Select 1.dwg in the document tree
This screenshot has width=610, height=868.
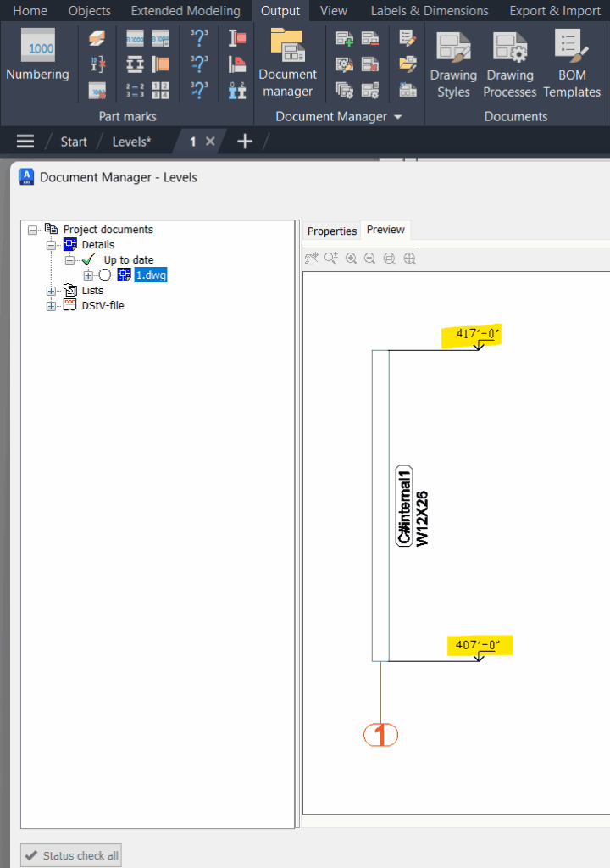coord(151,275)
